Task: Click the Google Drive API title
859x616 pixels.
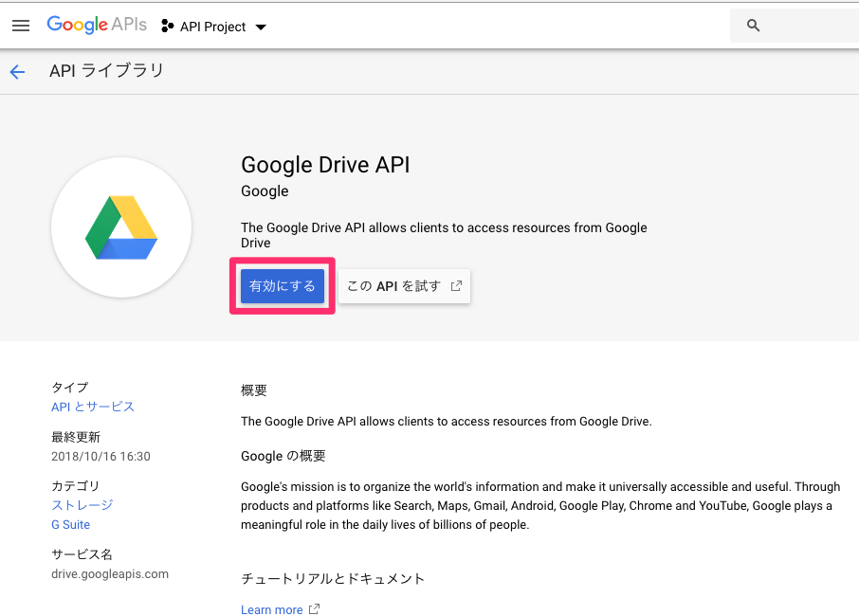Action: click(325, 165)
